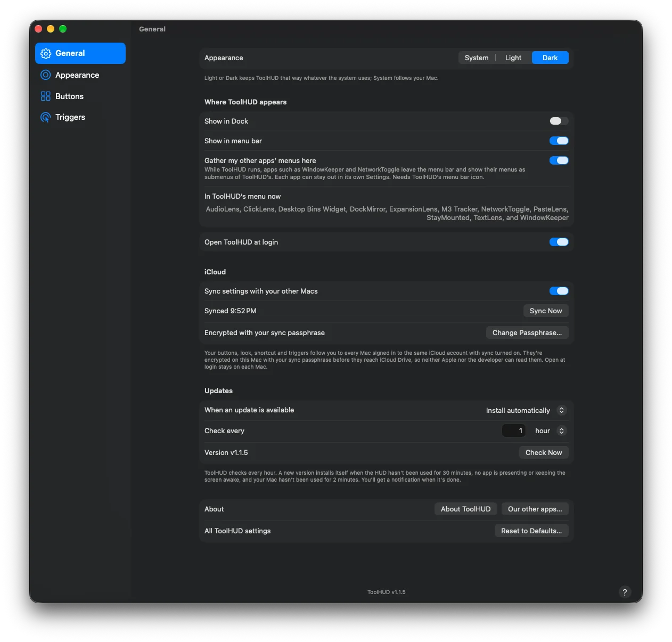Click the apps list starting with AudioLens
This screenshot has height=642, width=672.
(x=387, y=213)
